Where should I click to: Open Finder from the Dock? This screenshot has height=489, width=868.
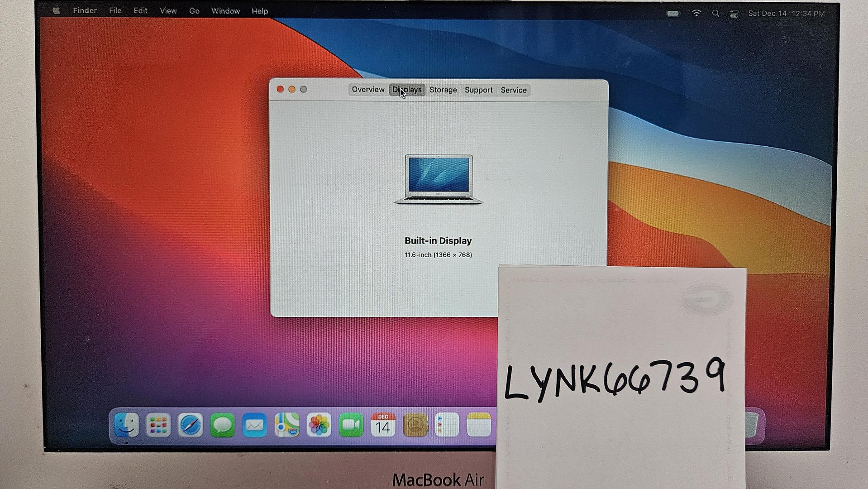tap(126, 425)
